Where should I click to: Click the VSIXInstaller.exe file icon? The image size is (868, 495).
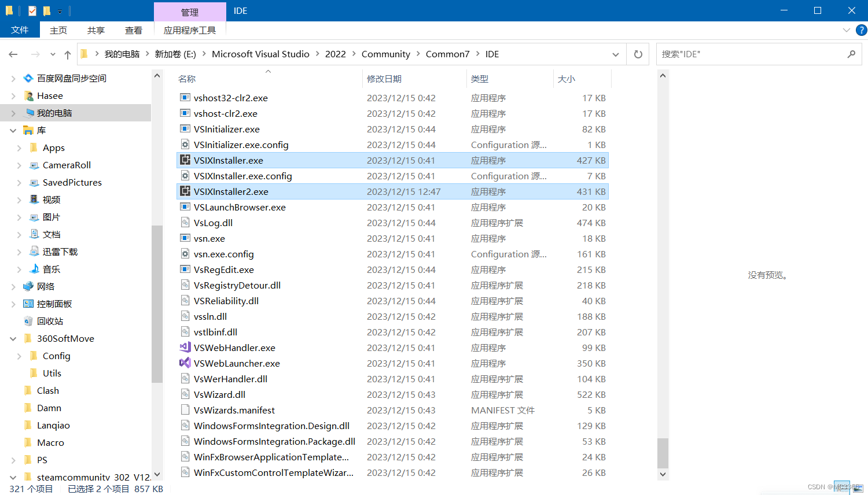(x=185, y=160)
